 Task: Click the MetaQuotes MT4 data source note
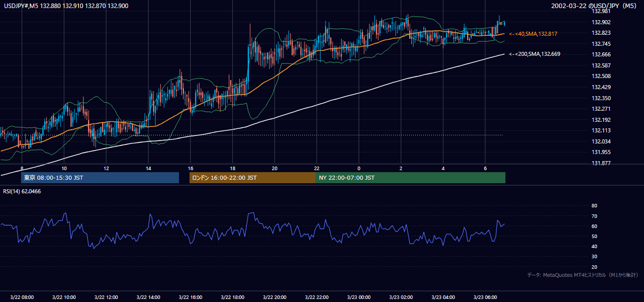583,275
